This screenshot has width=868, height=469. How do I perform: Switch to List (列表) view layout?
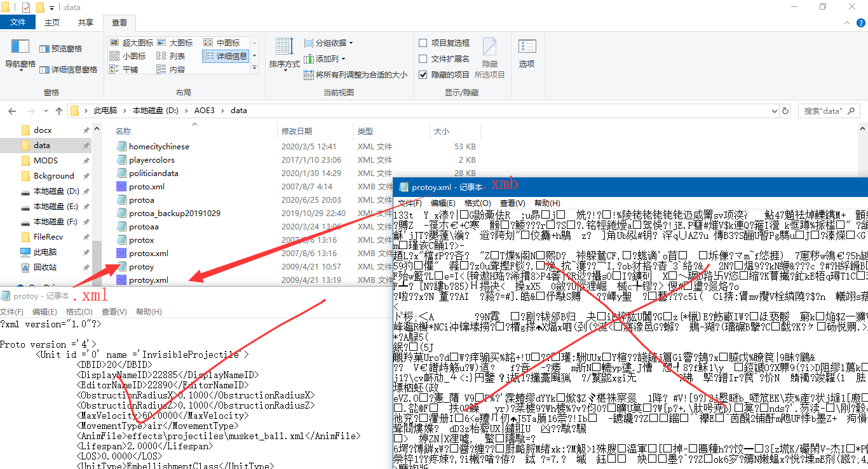[171, 56]
